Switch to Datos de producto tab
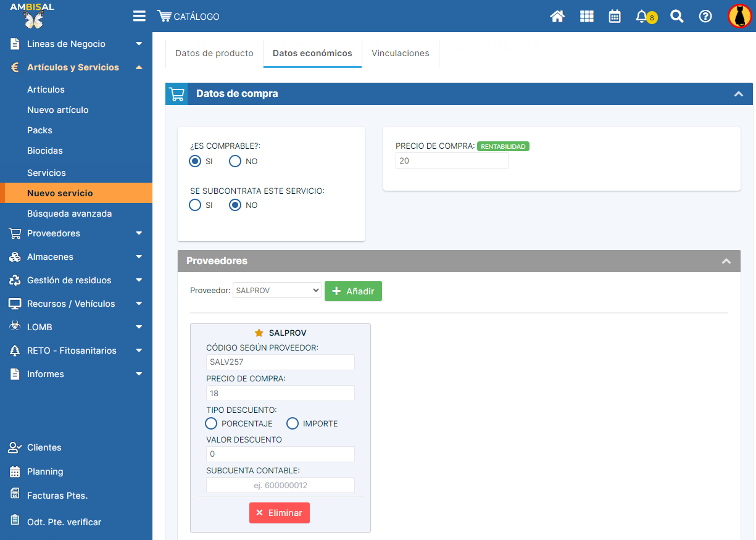 214,53
